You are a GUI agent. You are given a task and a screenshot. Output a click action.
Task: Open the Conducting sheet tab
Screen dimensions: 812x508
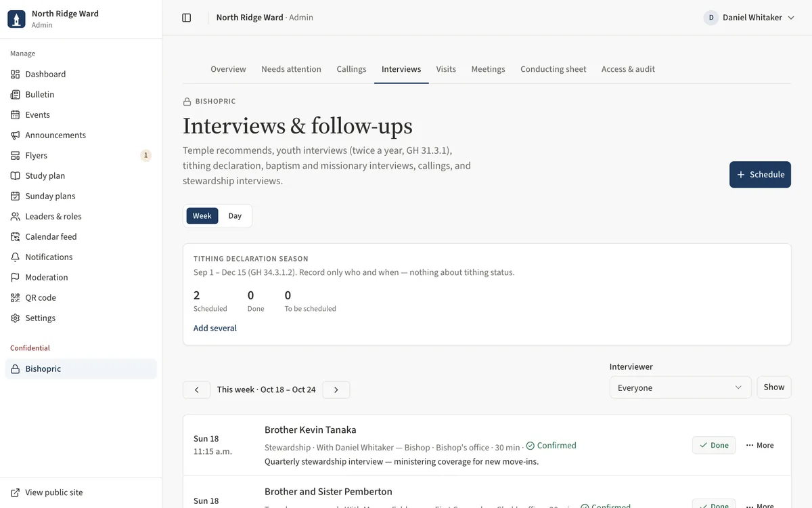click(x=553, y=69)
